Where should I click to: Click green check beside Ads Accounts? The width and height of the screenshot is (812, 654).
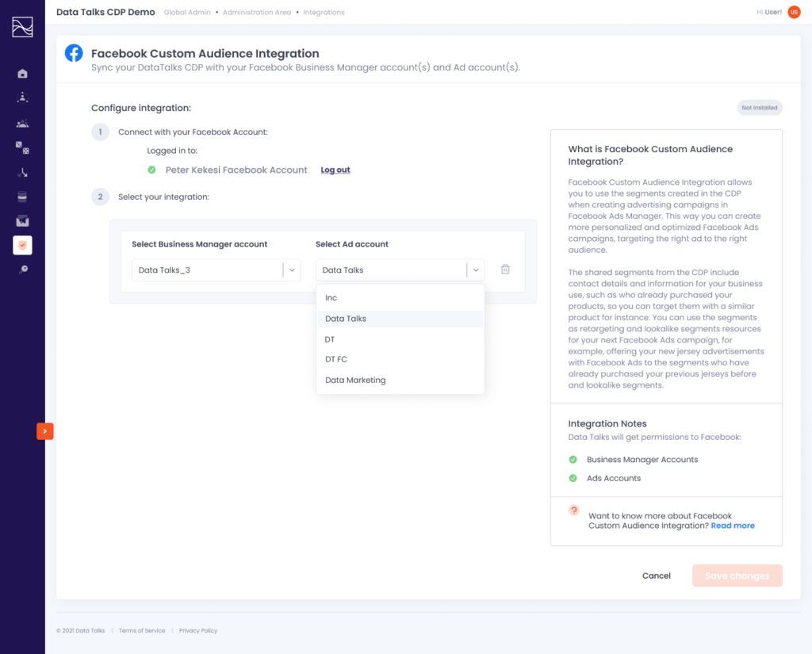click(573, 478)
